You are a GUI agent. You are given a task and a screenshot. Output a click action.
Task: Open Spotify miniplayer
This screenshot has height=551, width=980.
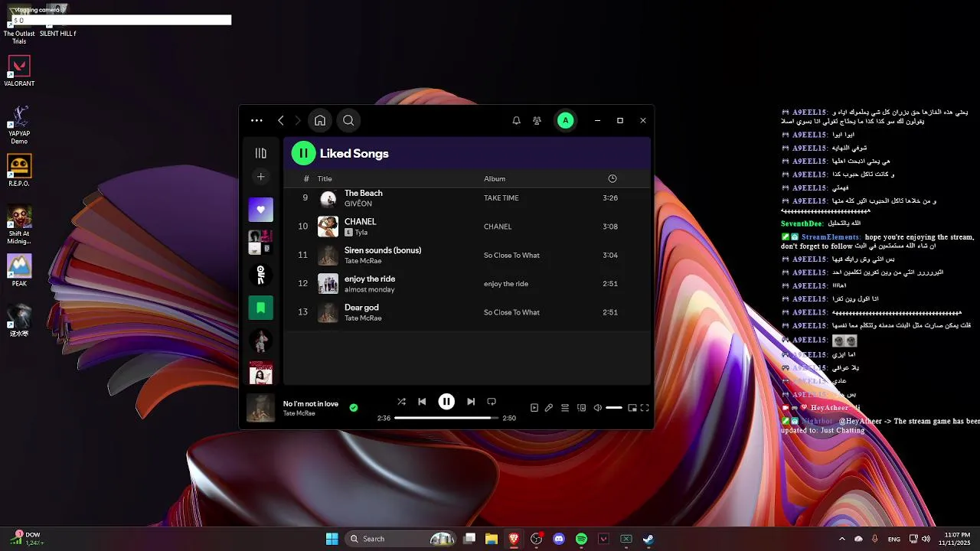[x=632, y=408]
